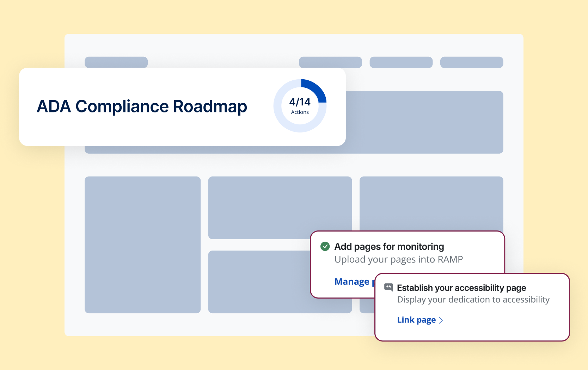The width and height of the screenshot is (588, 370).
Task: Select the middle right header placeholder bar
Action: tap(401, 62)
